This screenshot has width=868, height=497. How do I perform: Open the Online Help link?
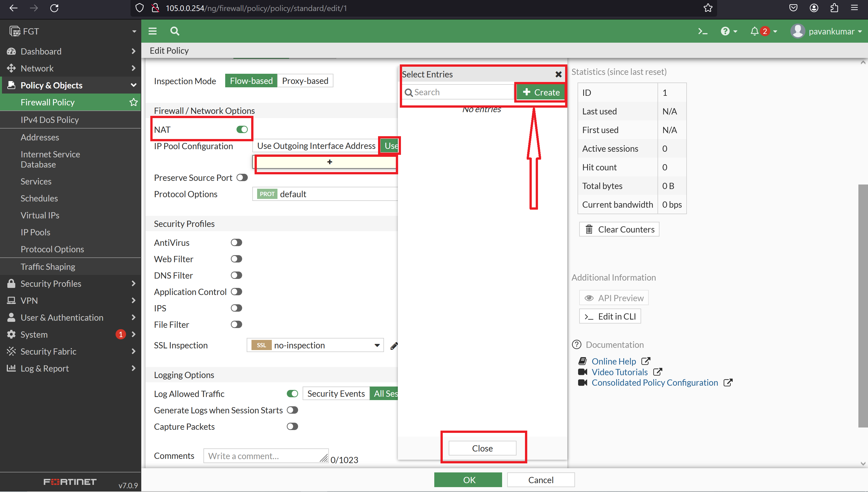[x=613, y=361]
